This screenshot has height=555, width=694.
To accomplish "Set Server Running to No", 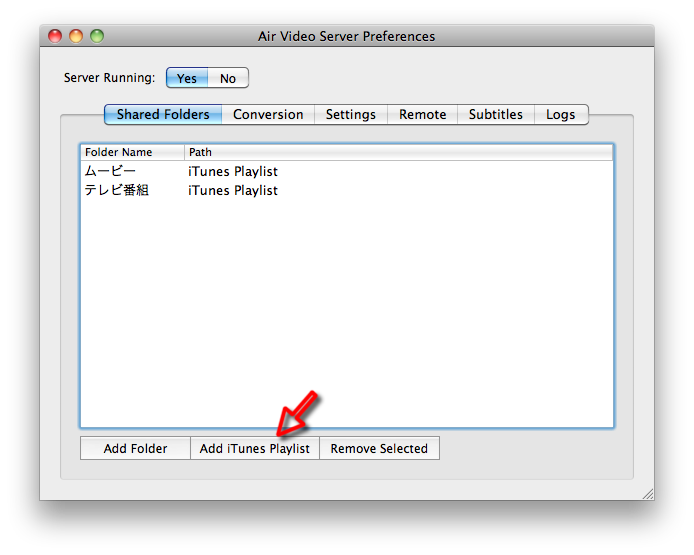I will pos(228,78).
